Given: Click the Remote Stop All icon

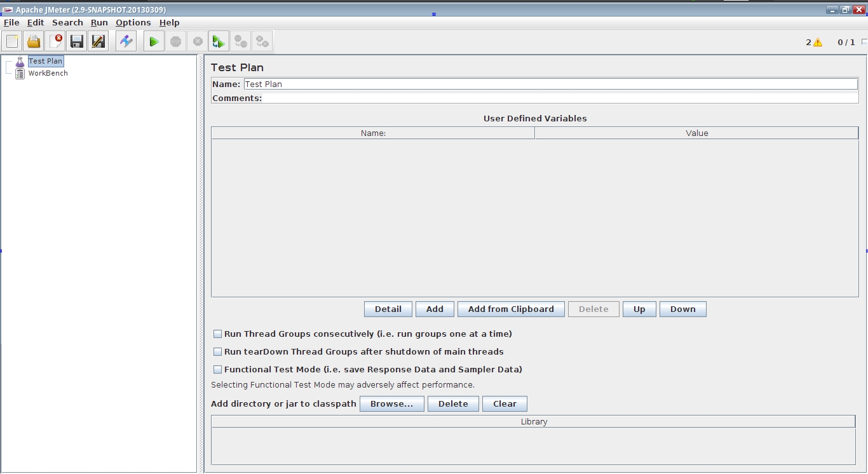Looking at the screenshot, I should [240, 41].
